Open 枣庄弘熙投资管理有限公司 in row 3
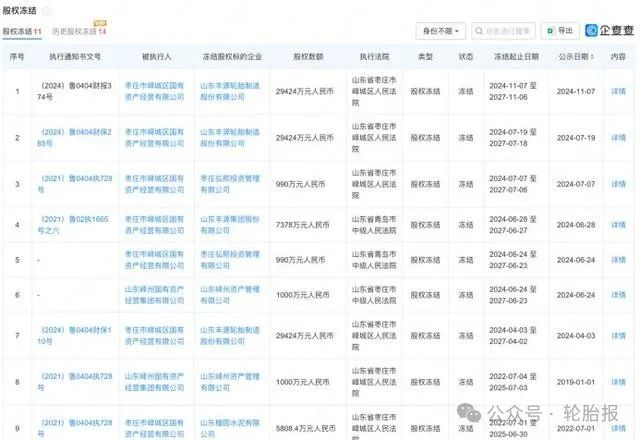 tap(230, 184)
